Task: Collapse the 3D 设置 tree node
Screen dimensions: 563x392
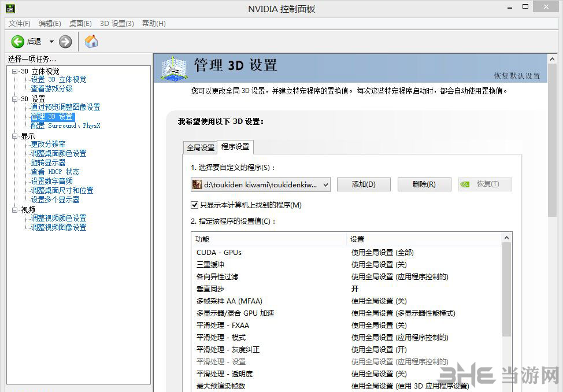Action: pyautogui.click(x=14, y=99)
